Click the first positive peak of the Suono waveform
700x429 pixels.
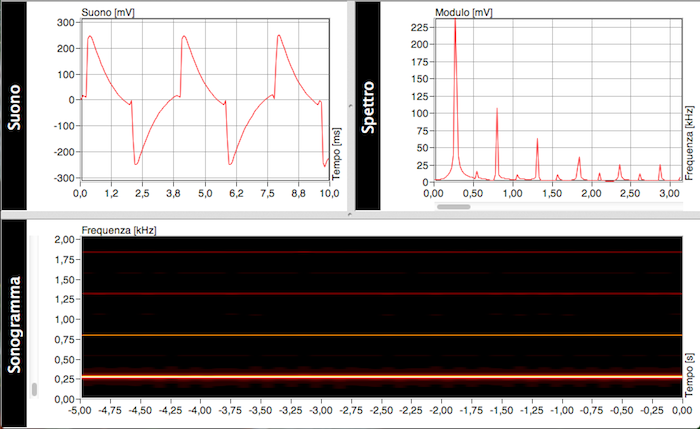click(90, 37)
